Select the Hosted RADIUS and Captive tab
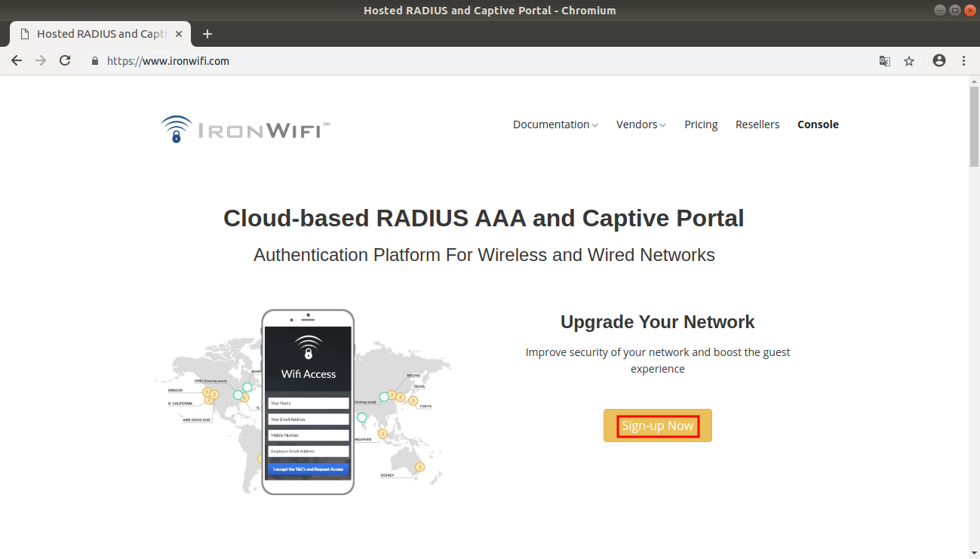 [100, 34]
